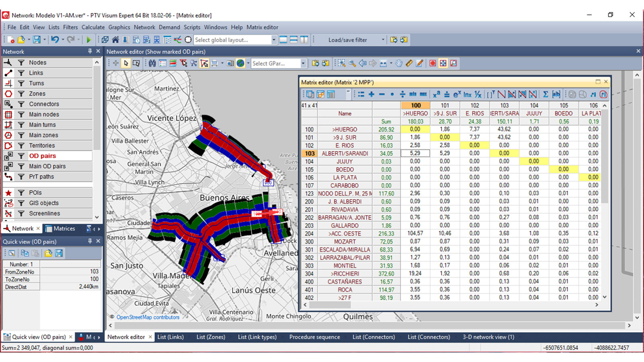Expand the undo history arrow

(63, 39)
